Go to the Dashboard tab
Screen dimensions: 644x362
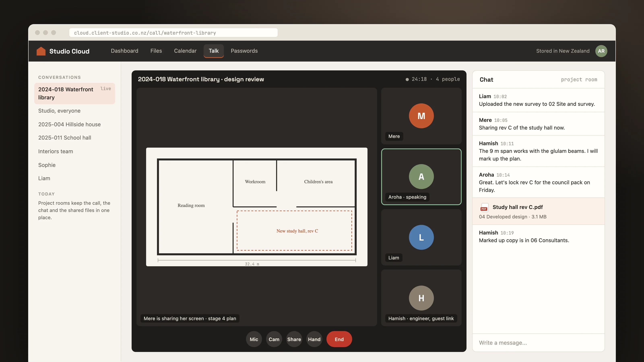[x=125, y=51]
